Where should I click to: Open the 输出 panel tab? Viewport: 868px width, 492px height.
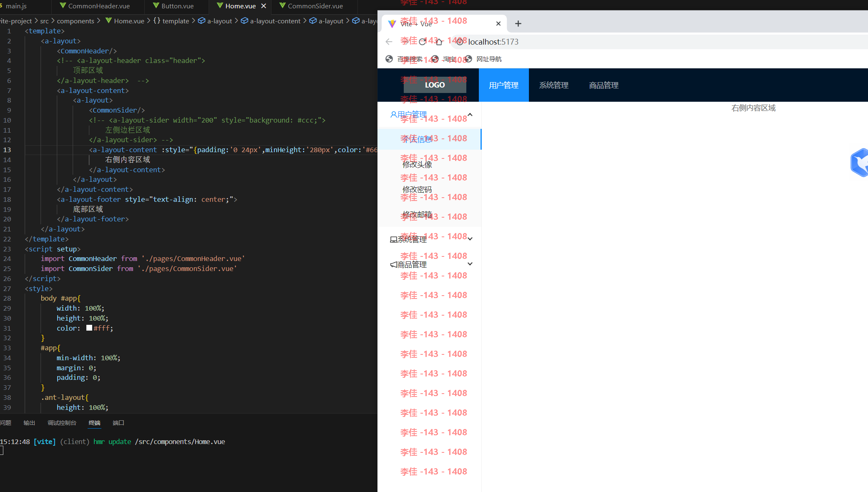click(x=29, y=423)
